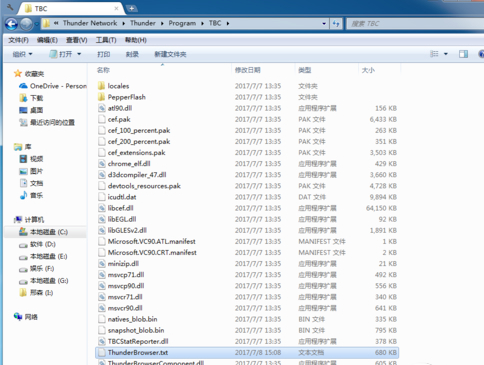Click the refresh button beside address bar
This screenshot has width=484, height=365.
(336, 23)
